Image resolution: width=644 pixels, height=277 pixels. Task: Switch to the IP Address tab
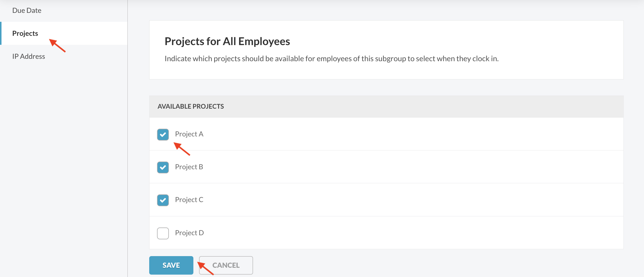29,56
